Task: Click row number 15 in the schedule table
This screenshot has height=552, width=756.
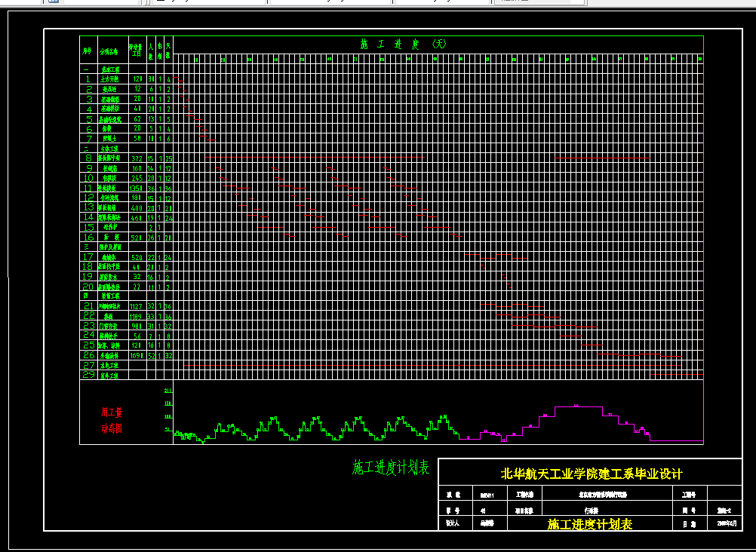Action: pos(89,227)
